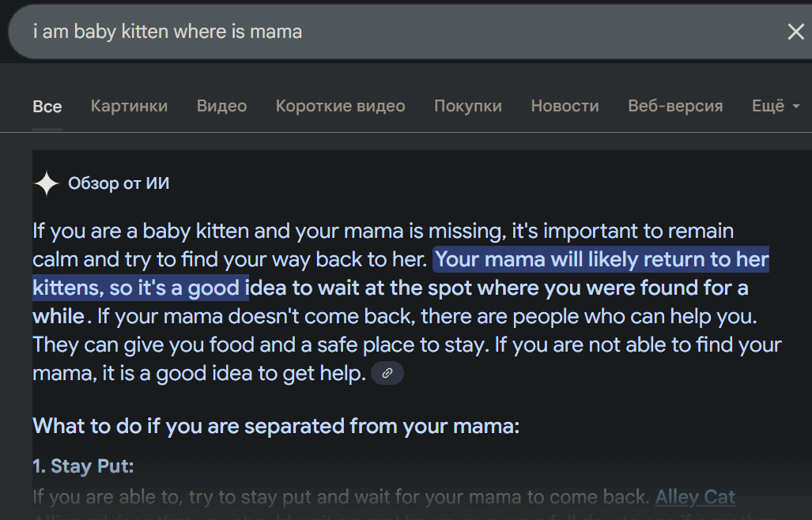Click the highlighted "Your mama will likely return" text
Viewport: 812px width, 520px height.
pos(601,260)
